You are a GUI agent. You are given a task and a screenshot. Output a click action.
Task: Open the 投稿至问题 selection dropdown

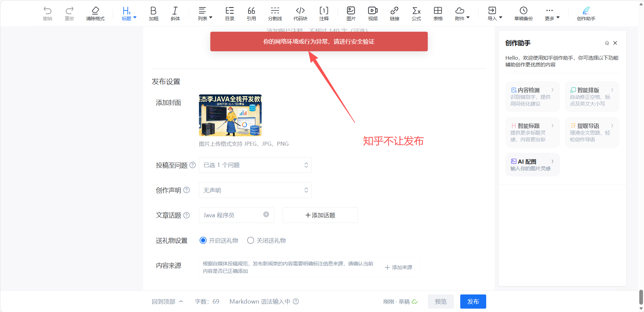[255, 165]
